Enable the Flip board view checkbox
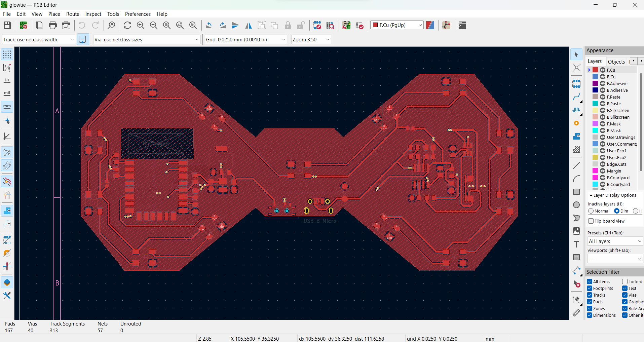Image resolution: width=644 pixels, height=342 pixels. tap(591, 221)
